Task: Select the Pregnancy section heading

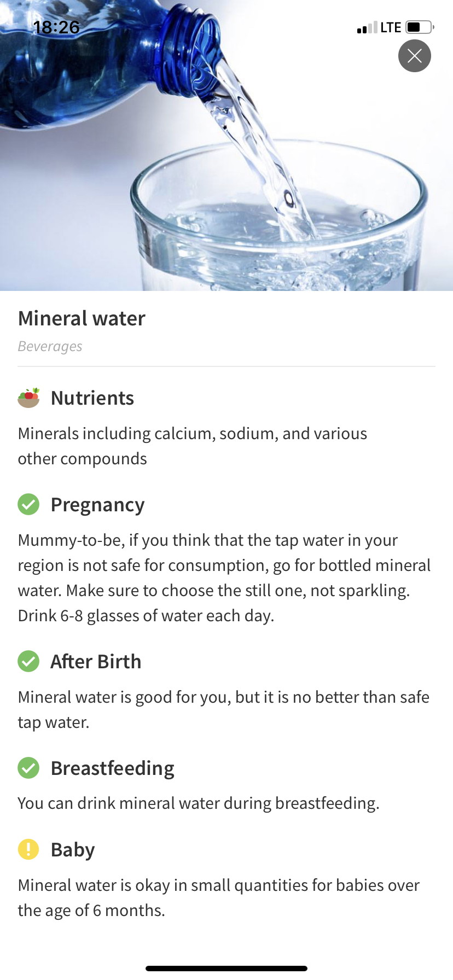Action: click(x=97, y=505)
